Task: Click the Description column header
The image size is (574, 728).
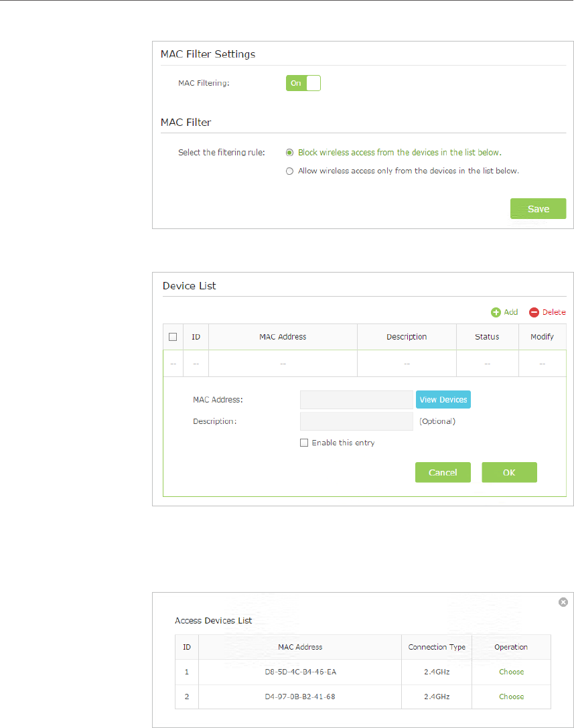Action: 407,337
